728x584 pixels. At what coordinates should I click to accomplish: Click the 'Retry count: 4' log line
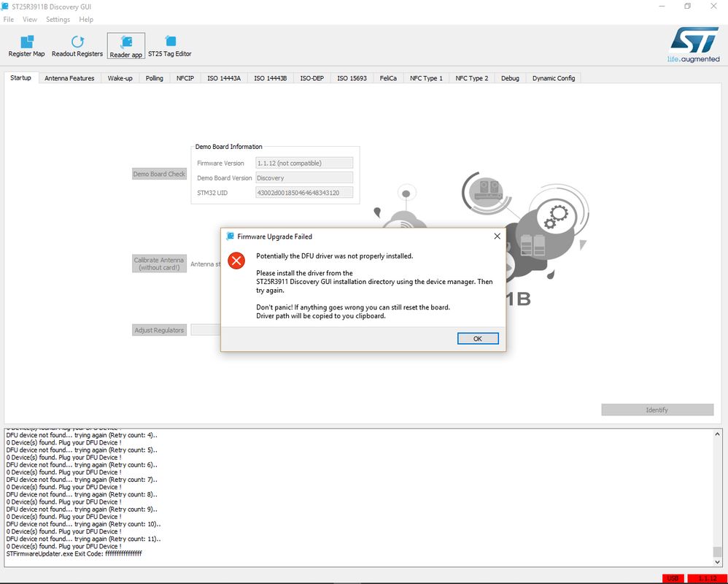click(x=82, y=435)
